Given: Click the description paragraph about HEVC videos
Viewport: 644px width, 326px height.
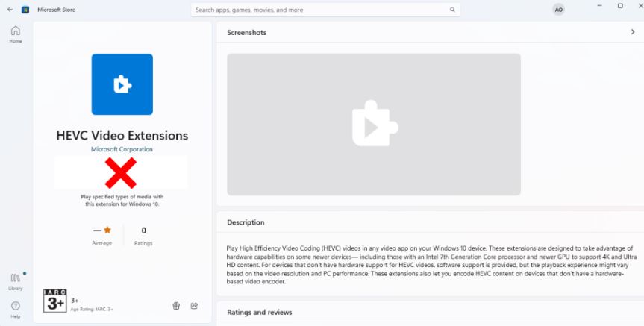Looking at the screenshot, I should [431, 265].
